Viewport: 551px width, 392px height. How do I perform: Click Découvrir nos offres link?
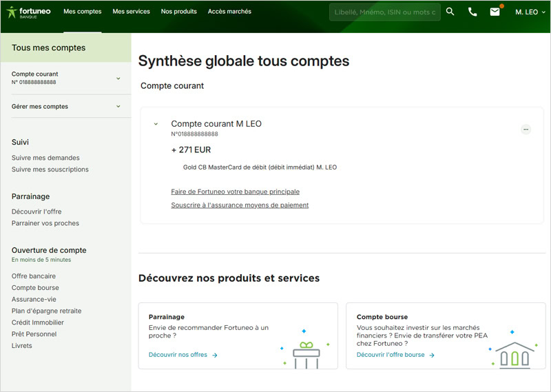pyautogui.click(x=178, y=355)
